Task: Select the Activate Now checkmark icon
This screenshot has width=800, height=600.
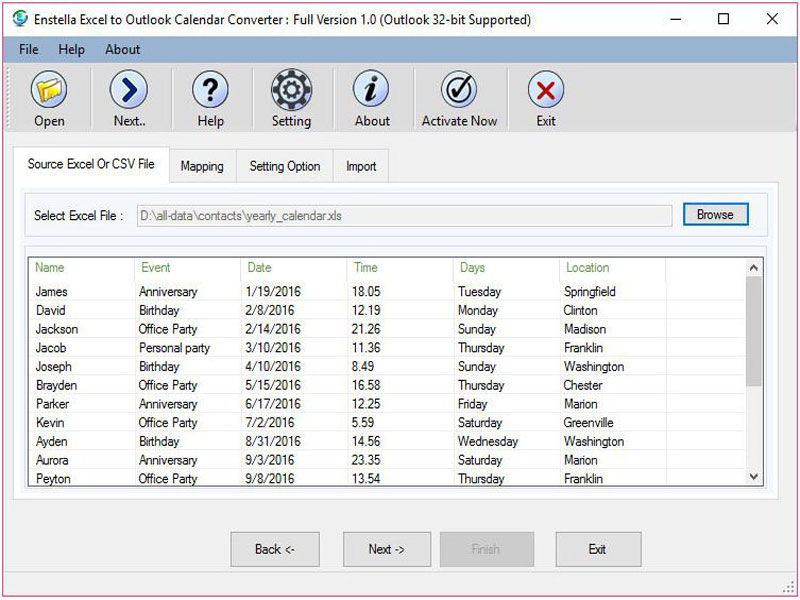Action: 459,92
